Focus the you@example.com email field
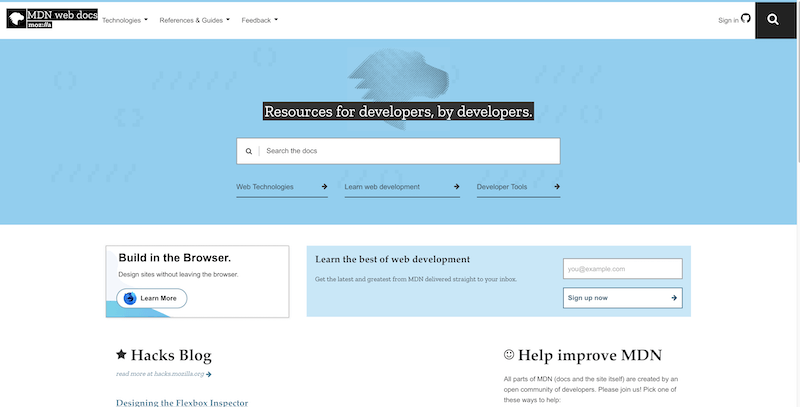The image size is (800, 407). pos(622,269)
